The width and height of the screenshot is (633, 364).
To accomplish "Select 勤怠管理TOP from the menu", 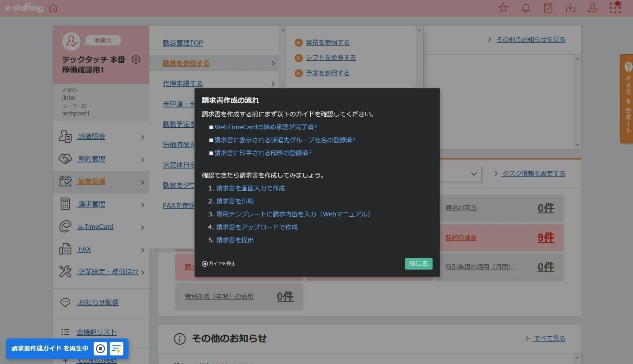I will [182, 43].
